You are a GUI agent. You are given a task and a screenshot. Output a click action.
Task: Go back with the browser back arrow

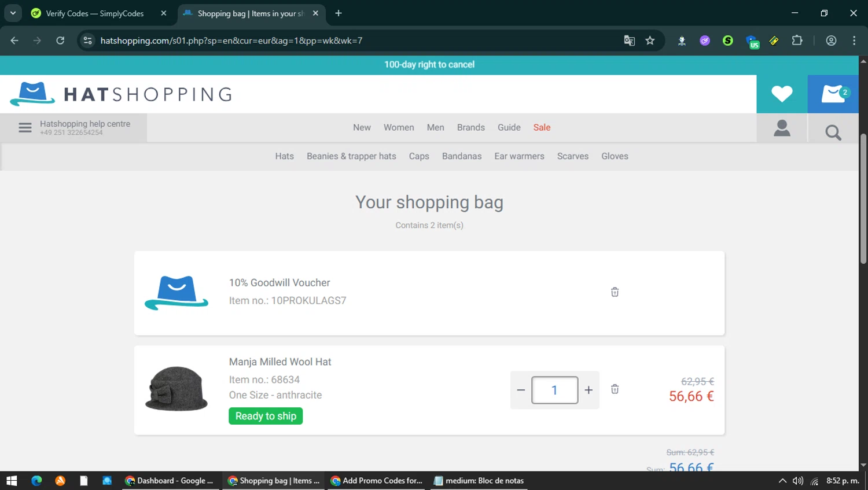pos(14,40)
